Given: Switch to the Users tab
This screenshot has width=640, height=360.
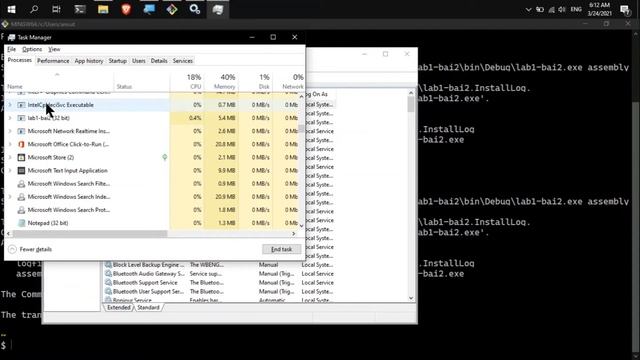Looking at the screenshot, I should 139,61.
